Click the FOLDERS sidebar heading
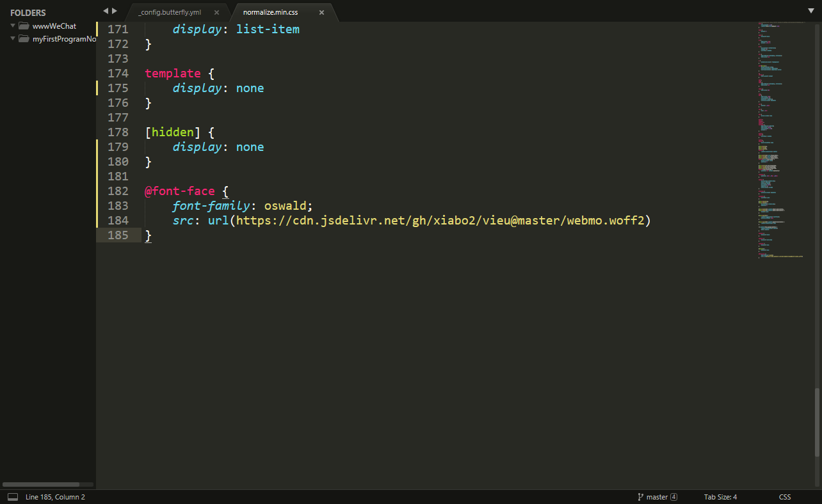The width and height of the screenshot is (822, 504). pyautogui.click(x=28, y=13)
